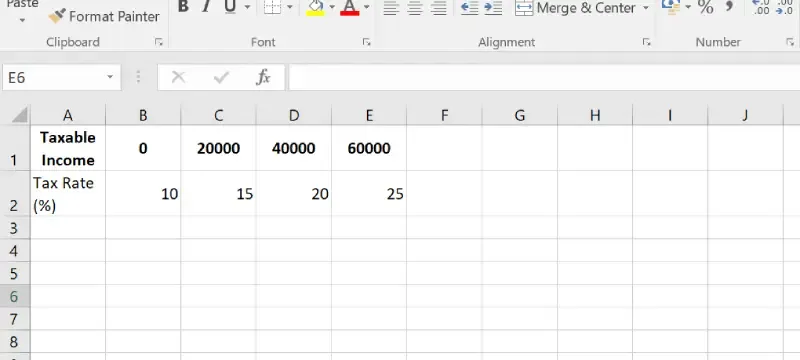Select cell B1 containing 0
800x360 pixels.
click(x=143, y=148)
